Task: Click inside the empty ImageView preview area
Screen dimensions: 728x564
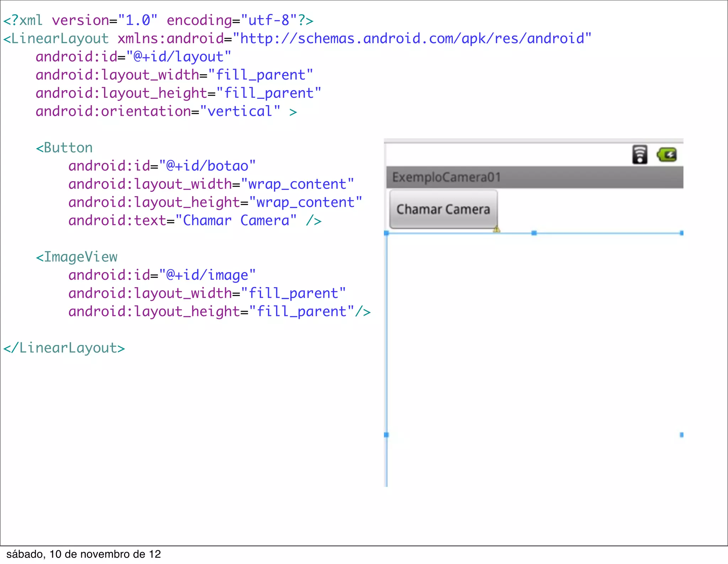Action: click(533, 338)
